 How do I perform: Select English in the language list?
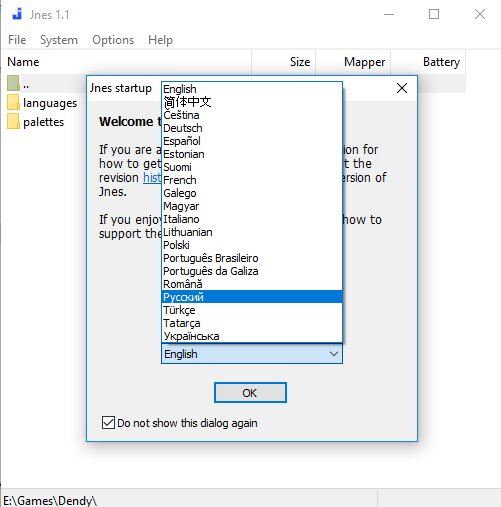click(252, 89)
